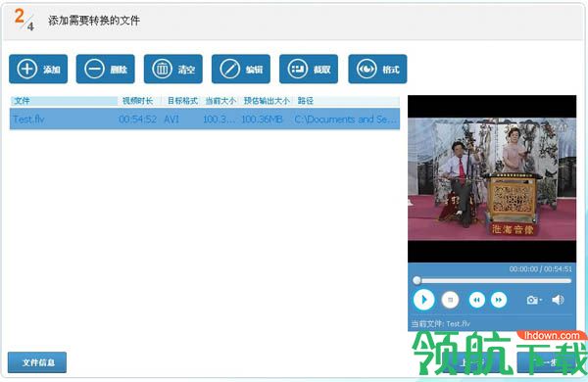Stop the preview playback
588x382 pixels.
pyautogui.click(x=450, y=300)
